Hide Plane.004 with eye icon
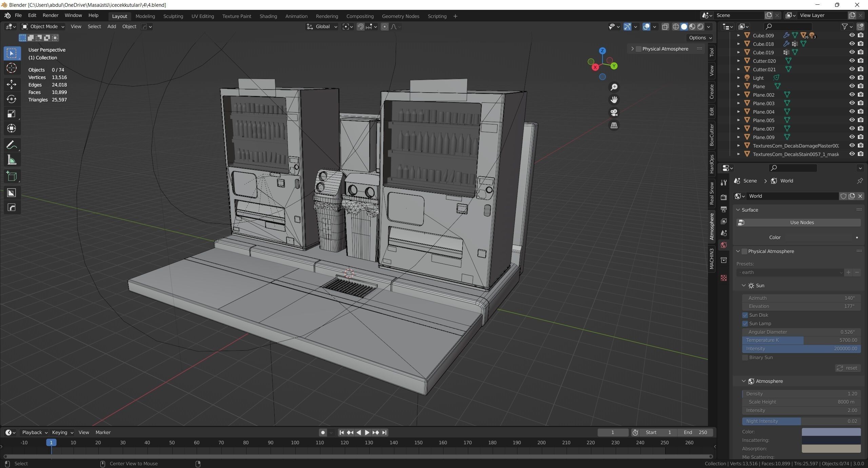Screen dimensions: 868x468 [x=852, y=112]
